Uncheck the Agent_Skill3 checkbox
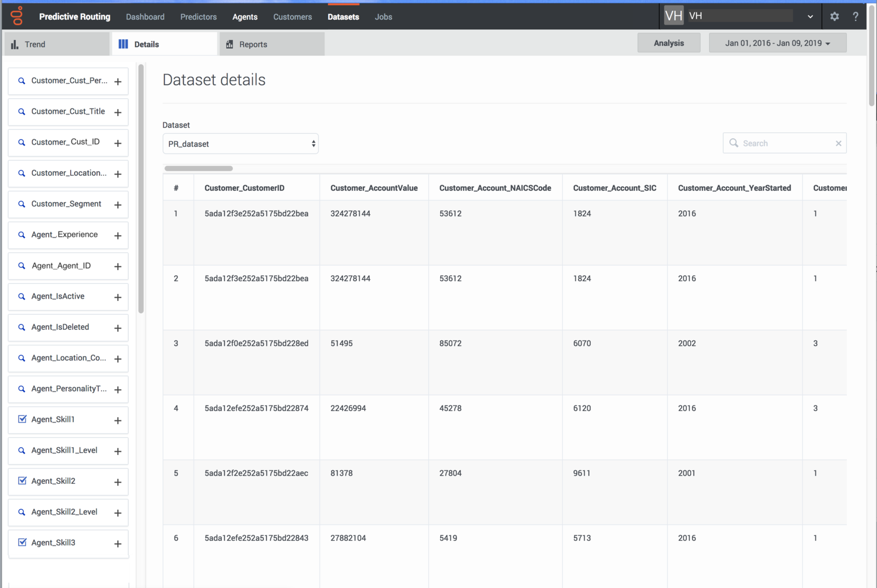Screen dimensions: 877x588 tap(22, 543)
